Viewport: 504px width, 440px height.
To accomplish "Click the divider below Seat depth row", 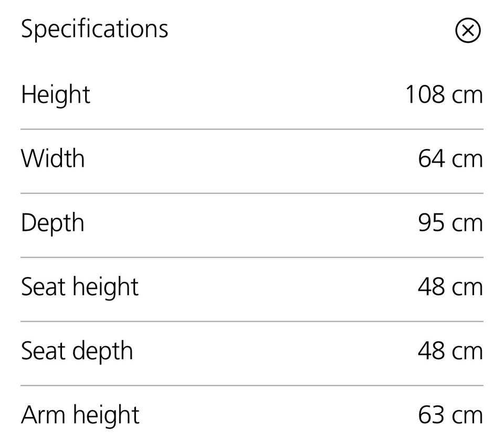I will coord(252,385).
